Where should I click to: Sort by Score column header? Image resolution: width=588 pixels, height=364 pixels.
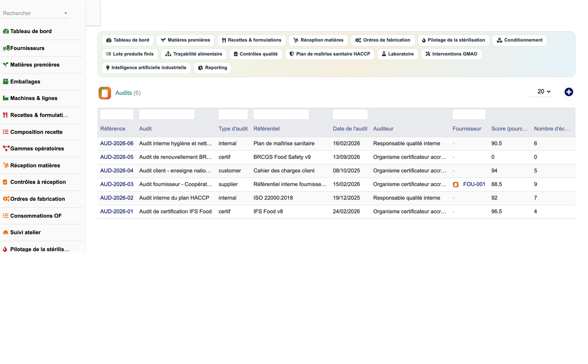click(x=510, y=129)
